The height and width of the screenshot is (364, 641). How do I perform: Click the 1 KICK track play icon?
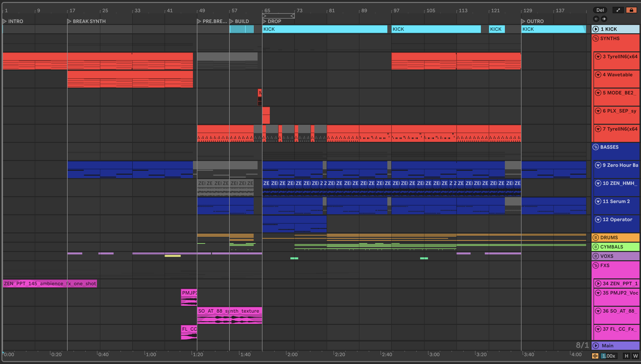[596, 29]
